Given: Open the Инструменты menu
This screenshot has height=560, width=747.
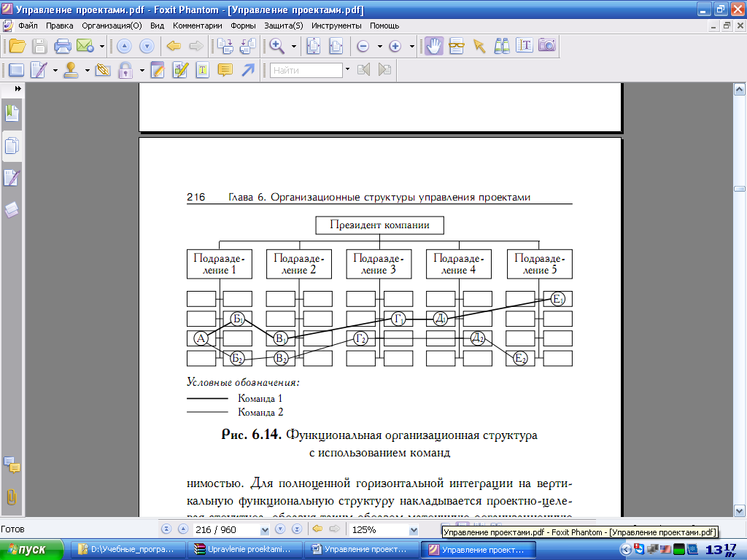Looking at the screenshot, I should pyautogui.click(x=336, y=26).
